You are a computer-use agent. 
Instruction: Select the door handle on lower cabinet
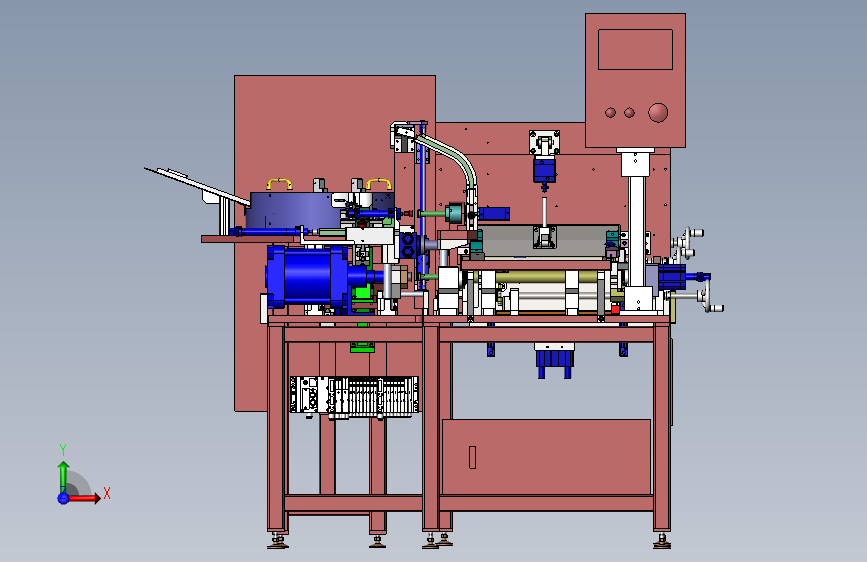coord(472,457)
